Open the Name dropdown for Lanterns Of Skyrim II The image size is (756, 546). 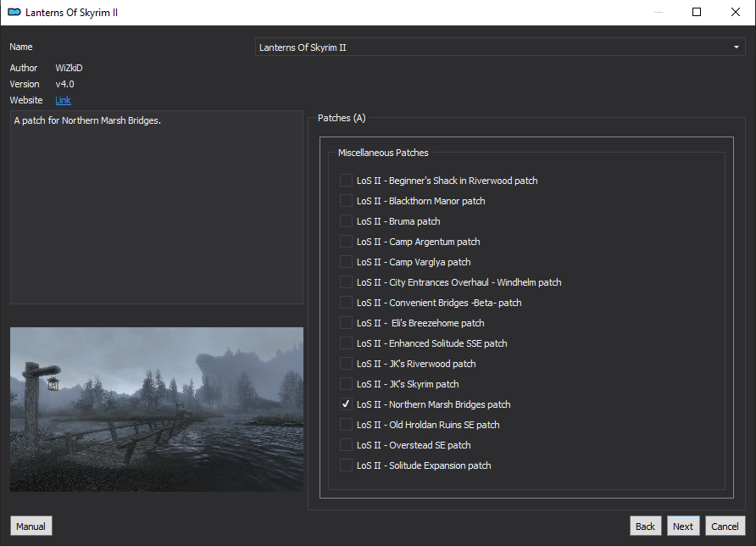(500, 47)
